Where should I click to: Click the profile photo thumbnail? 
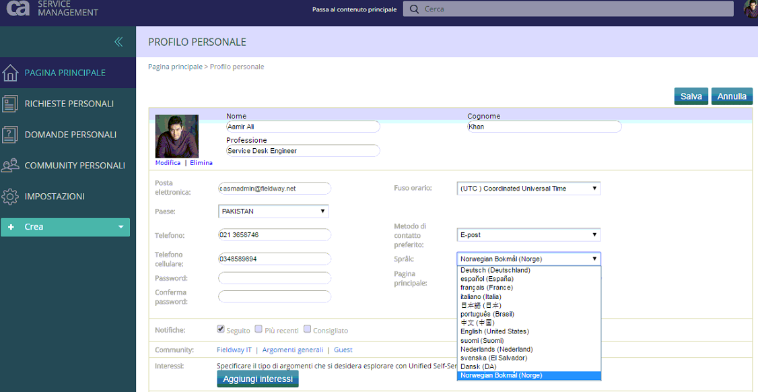point(176,136)
